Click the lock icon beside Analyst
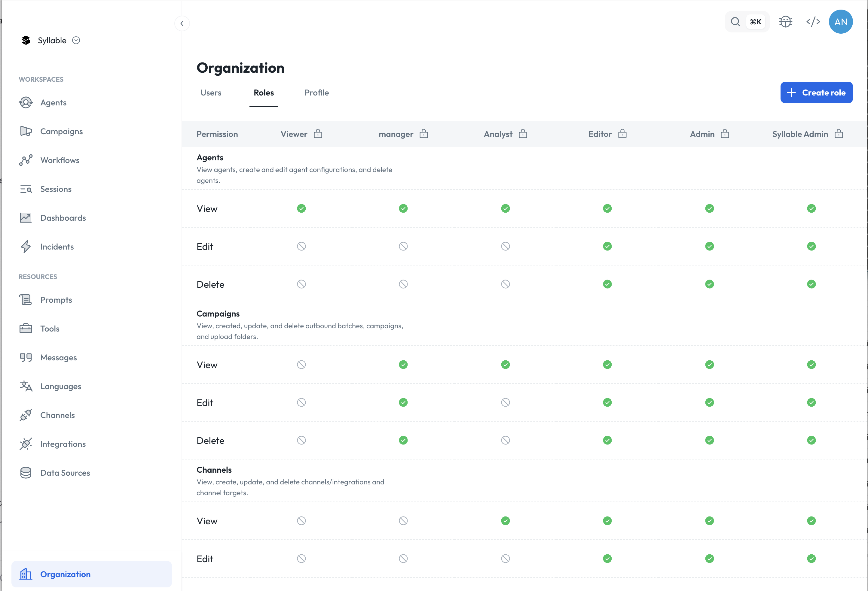 pyautogui.click(x=523, y=134)
